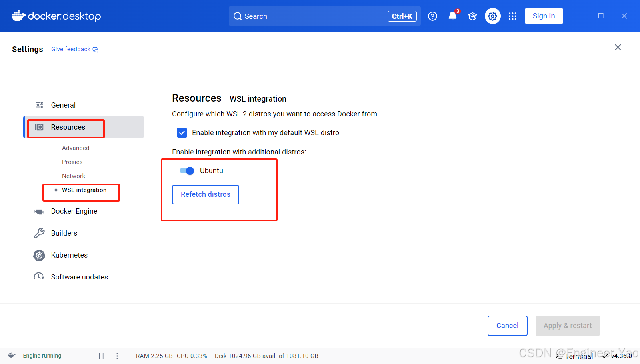Follow the Give feedback link
Image resolution: width=640 pixels, height=364 pixels.
click(x=71, y=49)
